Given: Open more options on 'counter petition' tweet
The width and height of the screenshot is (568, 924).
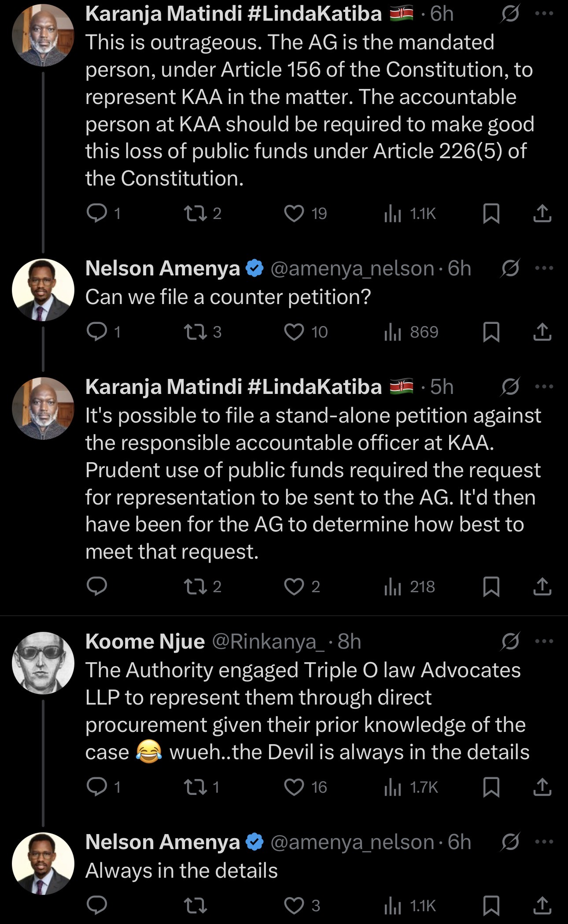Looking at the screenshot, I should (544, 268).
